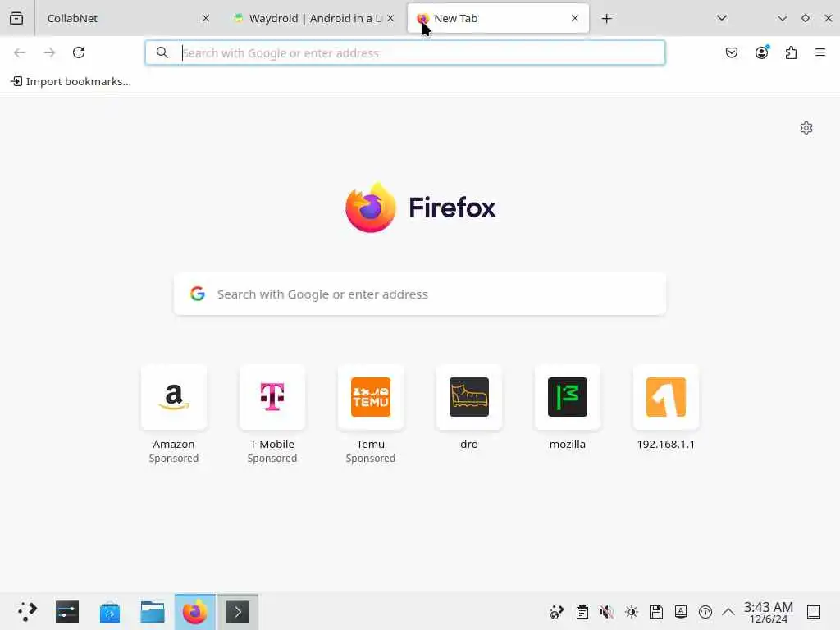Screen dimensions: 840x630
Task: Click muted volume tray icon
Action: point(606,612)
